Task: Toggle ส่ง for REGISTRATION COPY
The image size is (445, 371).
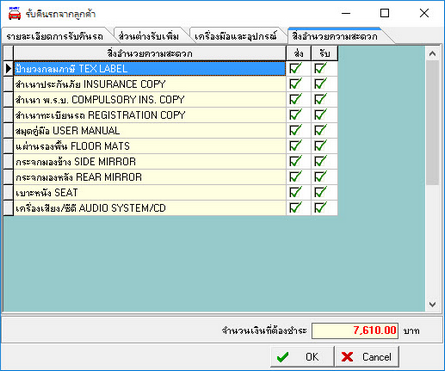Action: coord(295,115)
